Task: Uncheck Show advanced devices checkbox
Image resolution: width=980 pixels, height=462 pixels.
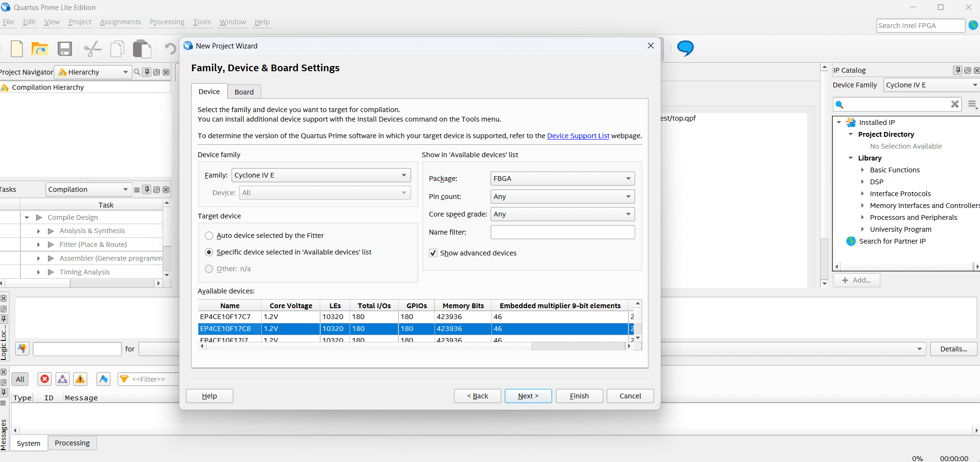Action: click(x=433, y=253)
